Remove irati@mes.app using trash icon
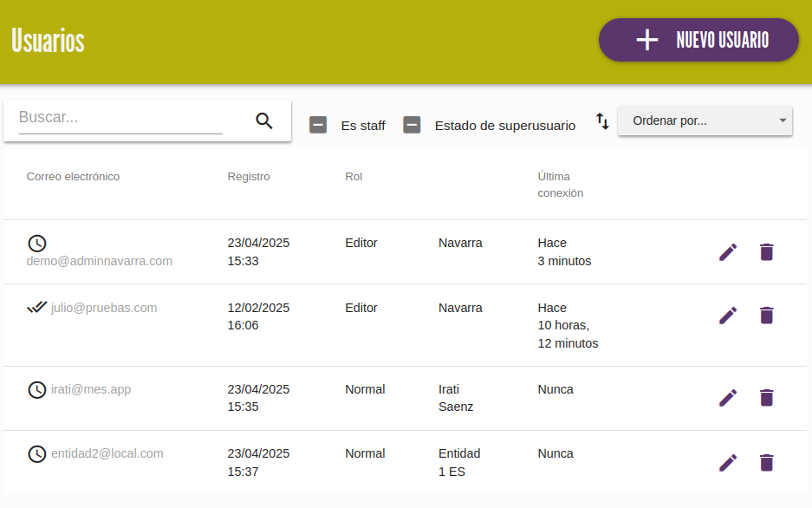The height and width of the screenshot is (508, 812). pos(766,398)
